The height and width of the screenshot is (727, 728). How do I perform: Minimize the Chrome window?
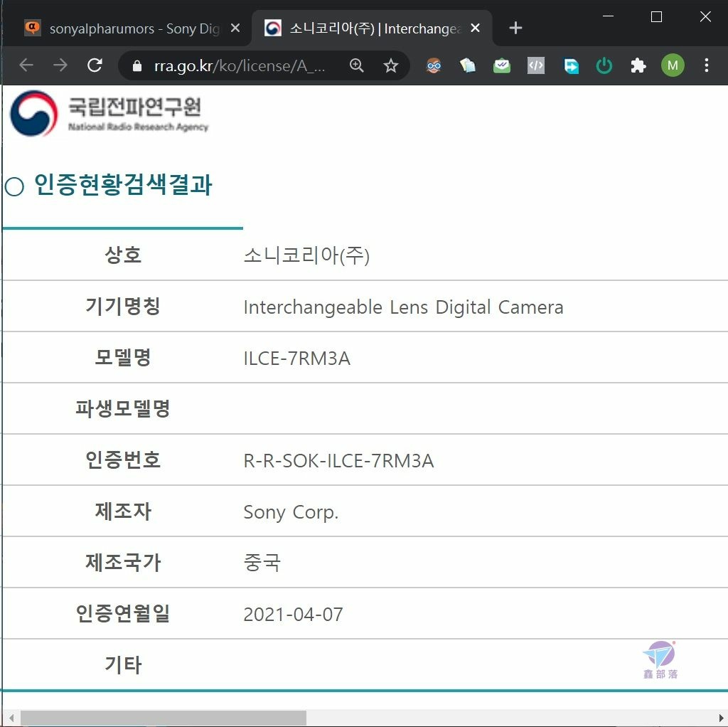click(608, 16)
